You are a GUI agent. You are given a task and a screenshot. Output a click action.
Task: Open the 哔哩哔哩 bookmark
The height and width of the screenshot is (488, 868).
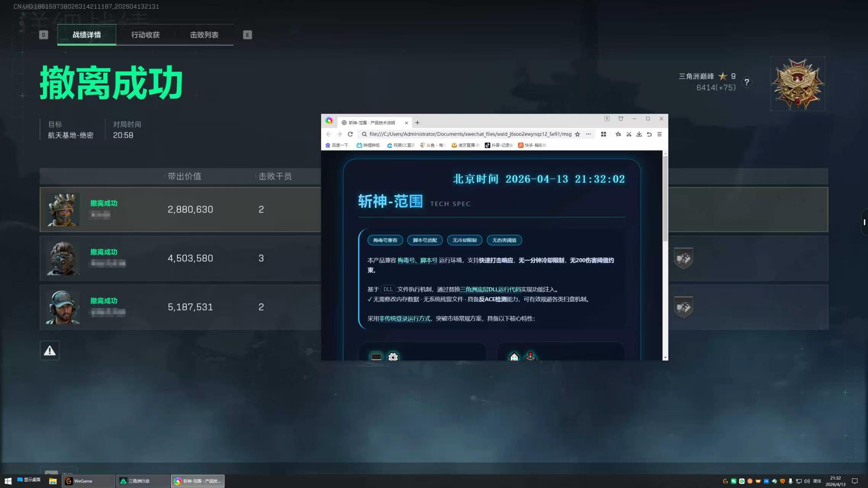pos(368,145)
